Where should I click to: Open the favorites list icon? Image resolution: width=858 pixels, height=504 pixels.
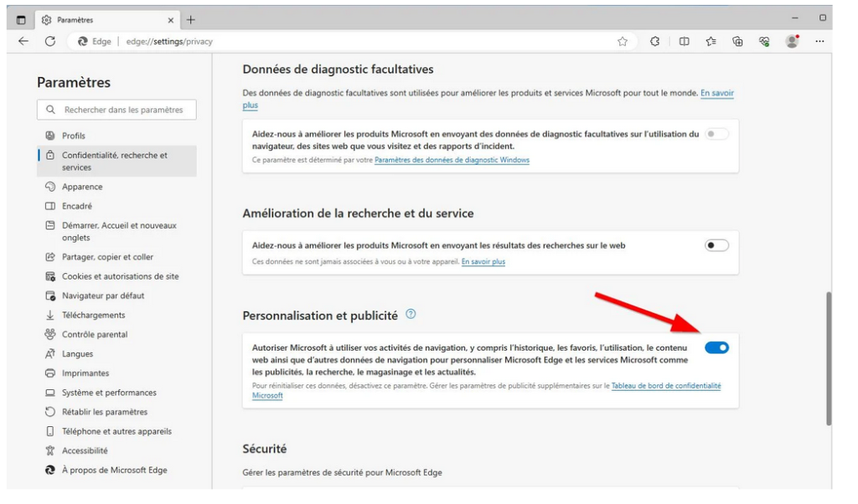pos(711,40)
